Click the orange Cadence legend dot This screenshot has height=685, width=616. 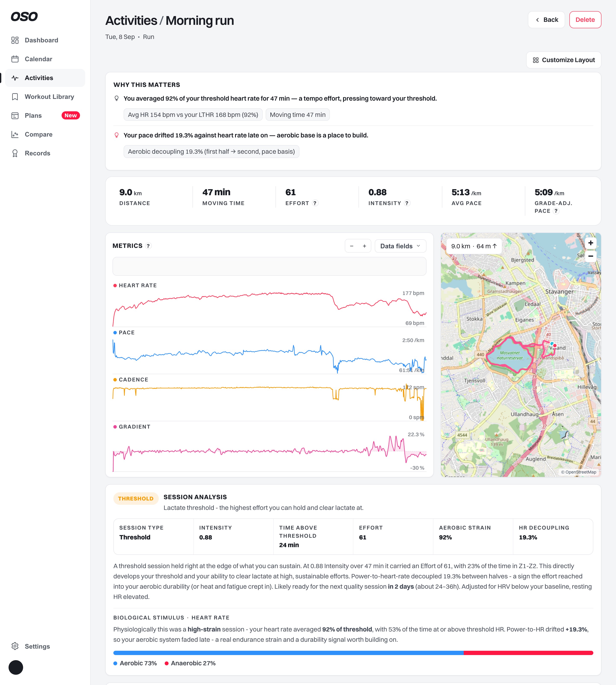(x=115, y=380)
